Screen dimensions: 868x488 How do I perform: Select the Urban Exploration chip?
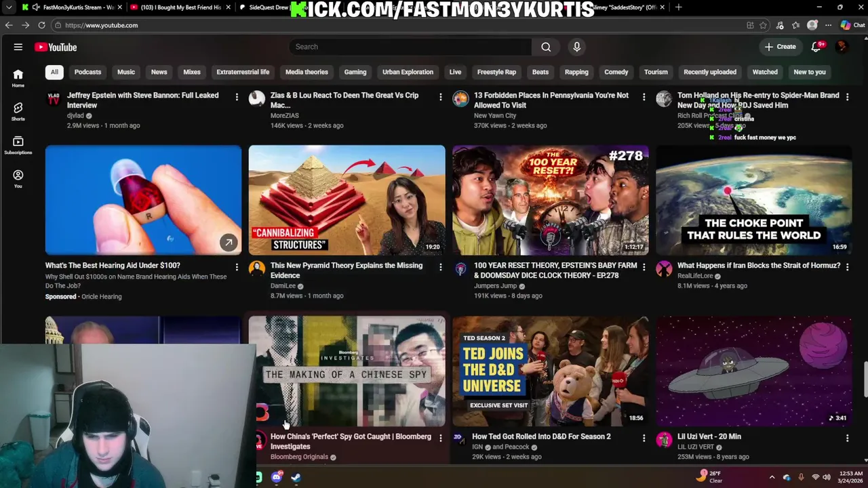pyautogui.click(x=408, y=72)
